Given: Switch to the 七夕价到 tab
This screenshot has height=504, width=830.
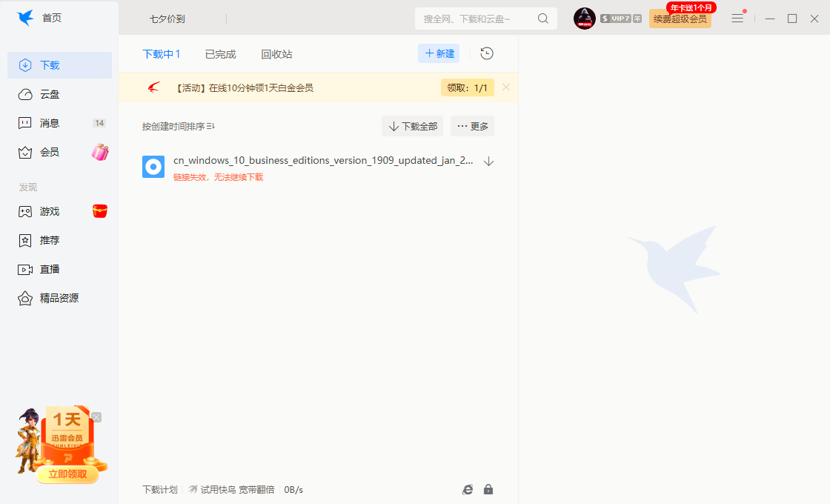Looking at the screenshot, I should click(x=167, y=19).
